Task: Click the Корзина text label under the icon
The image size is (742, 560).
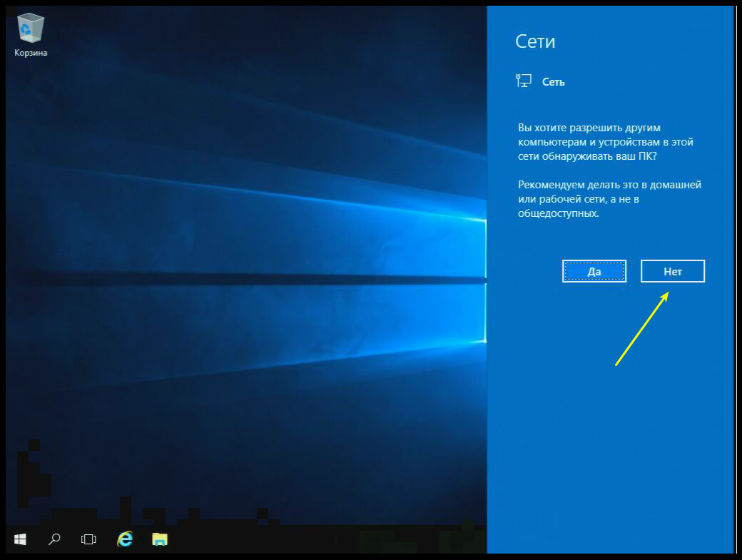Action: pyautogui.click(x=31, y=53)
